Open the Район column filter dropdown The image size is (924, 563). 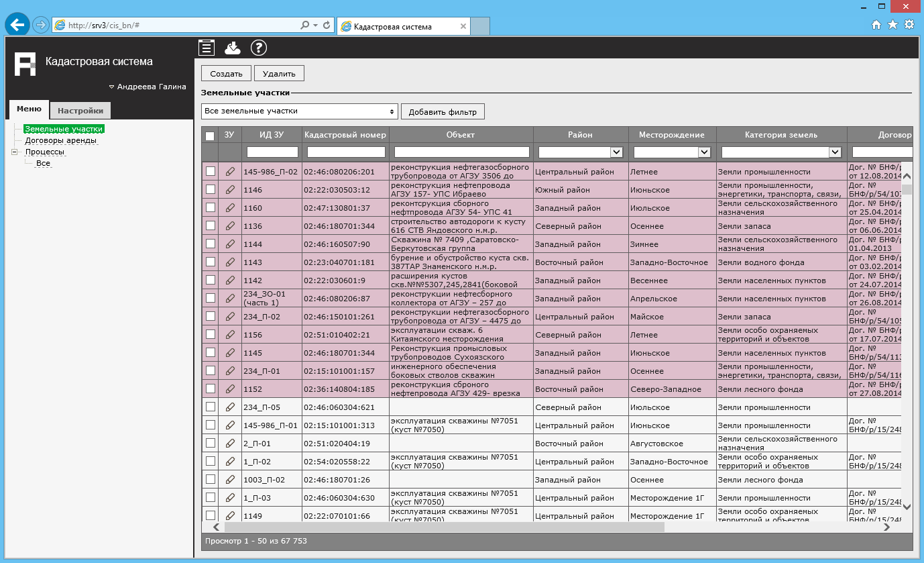pyautogui.click(x=581, y=152)
